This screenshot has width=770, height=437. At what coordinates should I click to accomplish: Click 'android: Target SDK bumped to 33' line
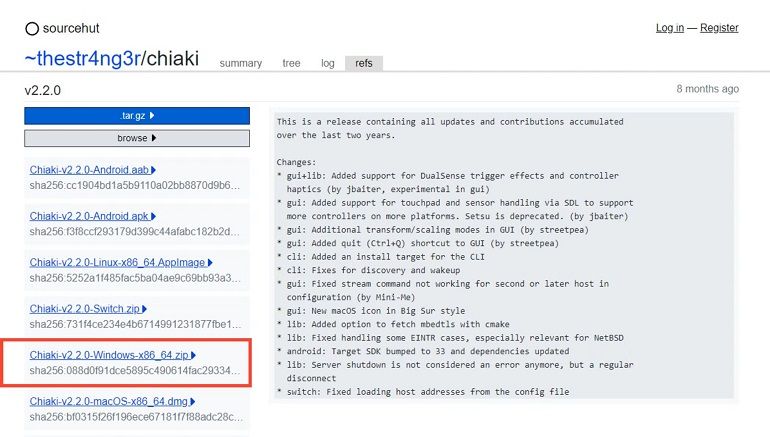(423, 351)
